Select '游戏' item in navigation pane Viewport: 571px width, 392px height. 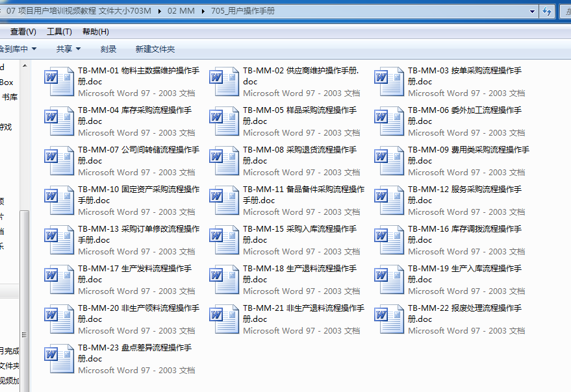coord(6,127)
